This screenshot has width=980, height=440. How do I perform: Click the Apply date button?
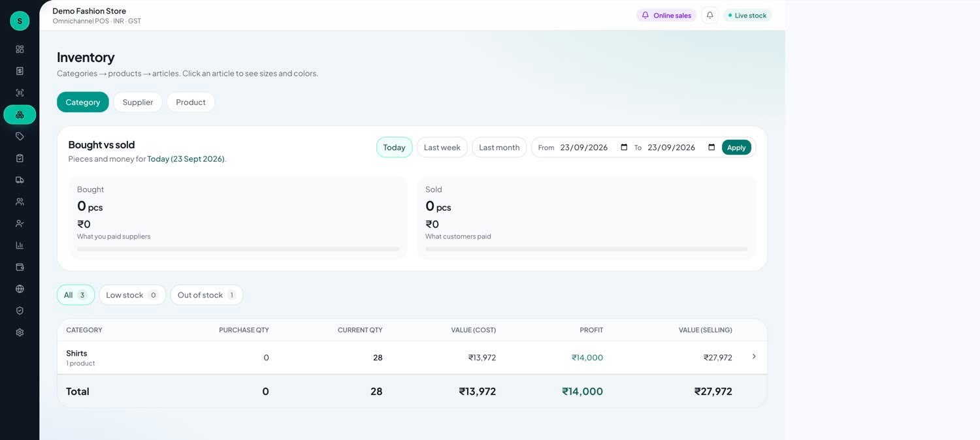pyautogui.click(x=736, y=148)
